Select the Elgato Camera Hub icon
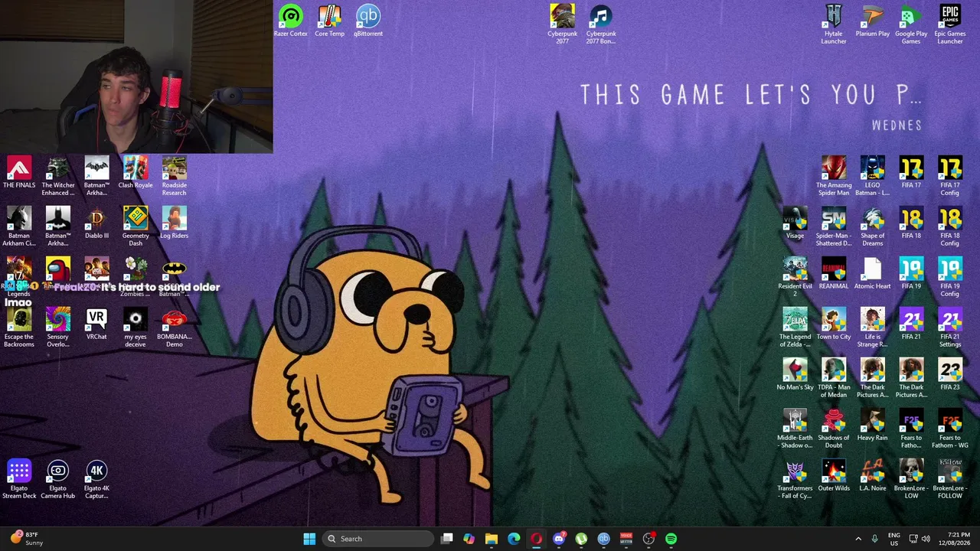The height and width of the screenshot is (551, 980). tap(58, 479)
